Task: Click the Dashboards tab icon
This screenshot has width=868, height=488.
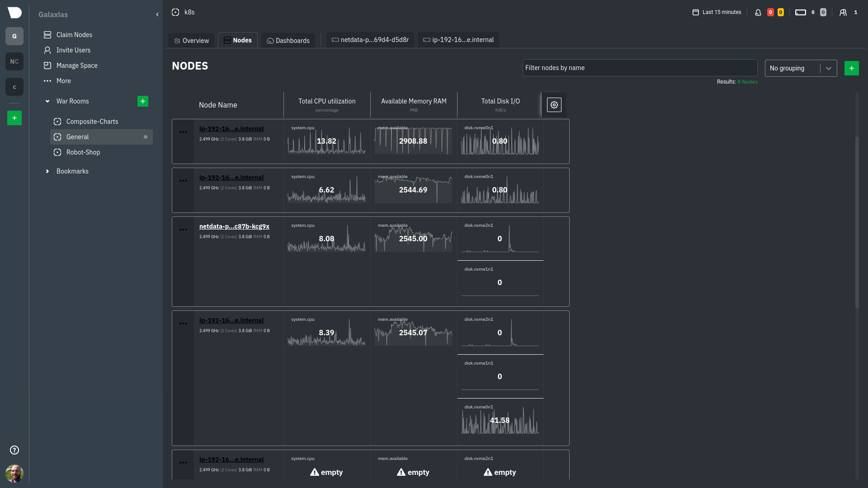Action: tap(270, 40)
